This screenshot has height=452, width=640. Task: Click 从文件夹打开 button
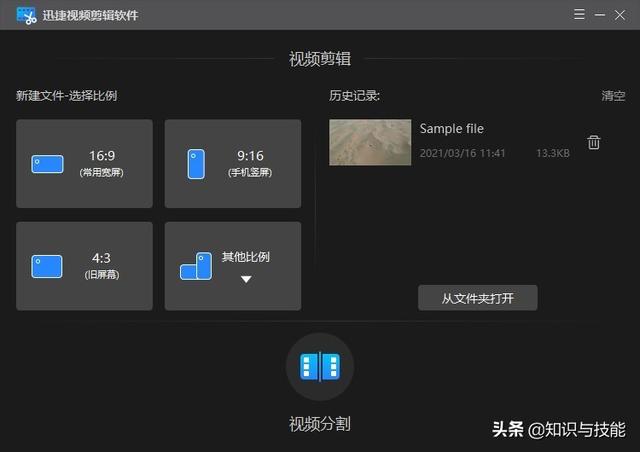478,298
